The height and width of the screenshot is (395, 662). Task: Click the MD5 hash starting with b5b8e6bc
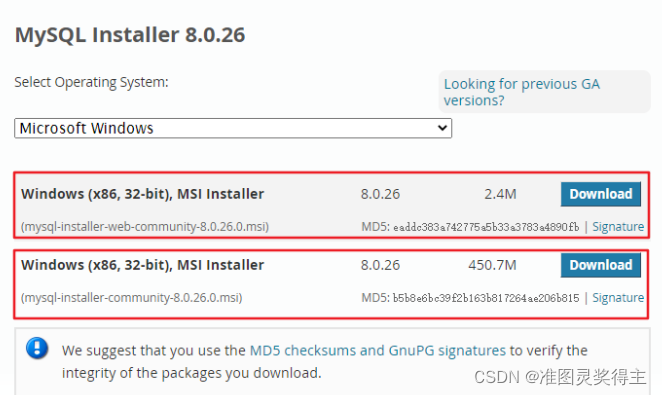(486, 298)
